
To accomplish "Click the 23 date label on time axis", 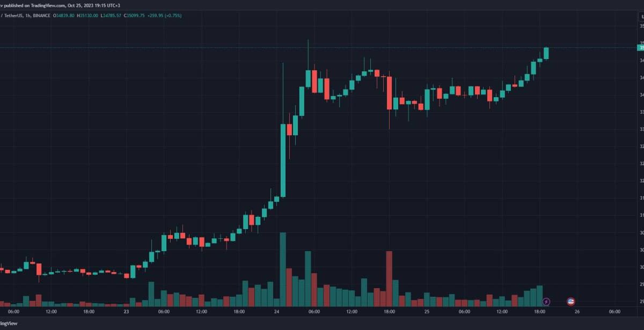I will tap(126, 312).
